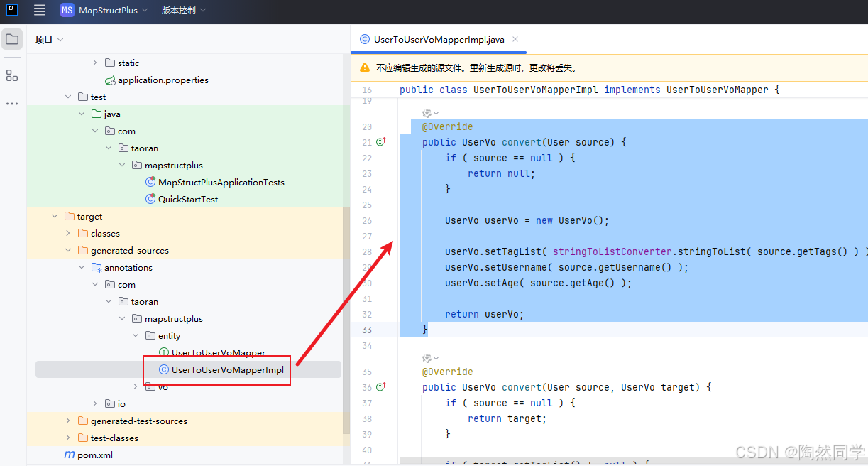Click the first @Override annotation
This screenshot has width=868, height=466.
tap(447, 126)
